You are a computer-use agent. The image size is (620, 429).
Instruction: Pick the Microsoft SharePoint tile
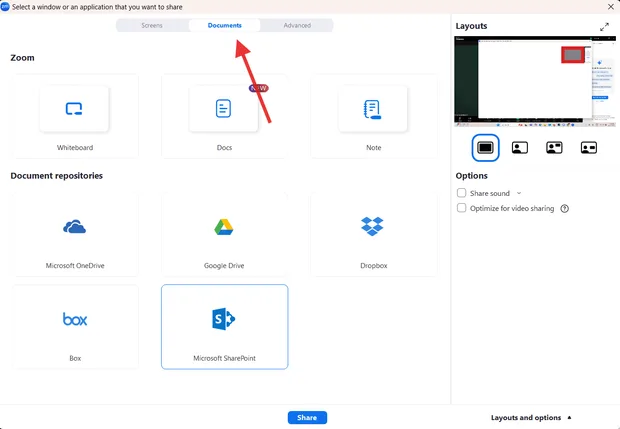[224, 327]
